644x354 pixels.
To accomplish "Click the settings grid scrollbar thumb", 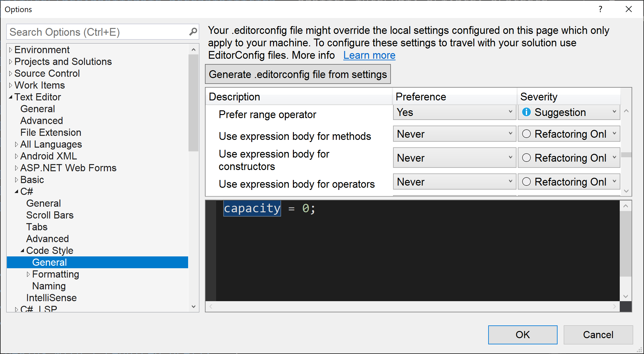I will coord(626,155).
